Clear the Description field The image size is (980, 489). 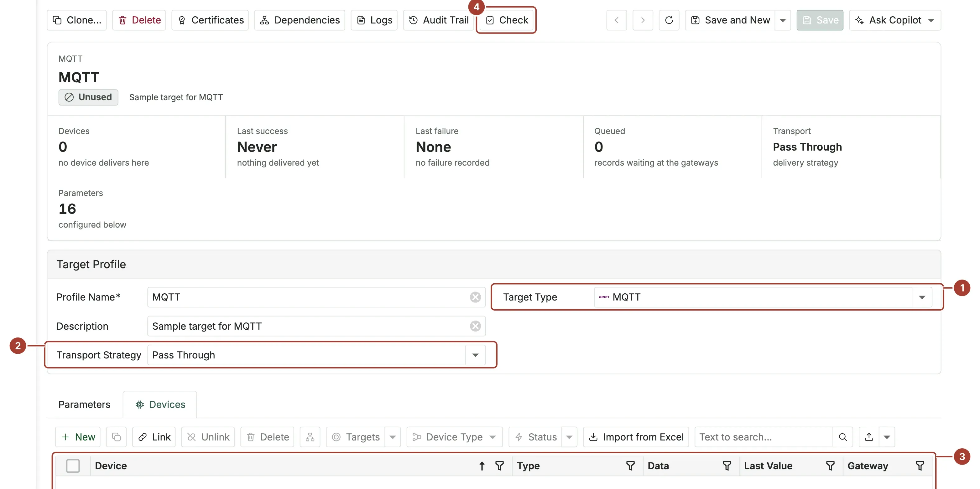click(475, 326)
